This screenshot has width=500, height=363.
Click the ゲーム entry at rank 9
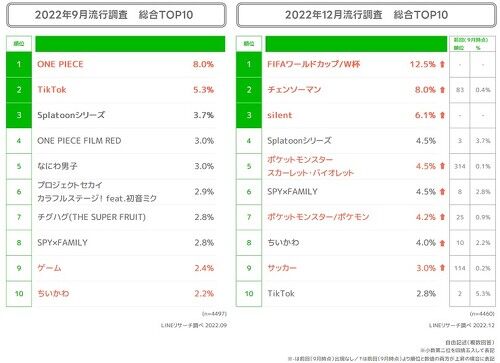pos(49,268)
